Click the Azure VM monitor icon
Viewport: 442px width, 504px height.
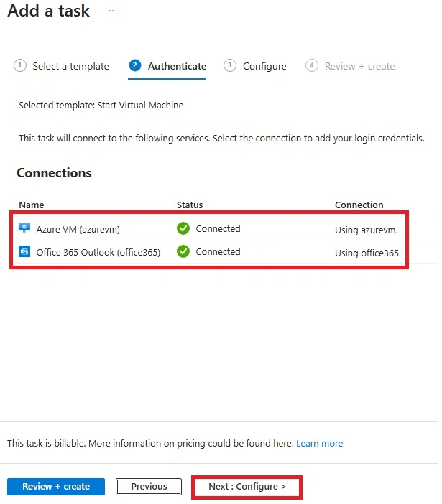[24, 228]
